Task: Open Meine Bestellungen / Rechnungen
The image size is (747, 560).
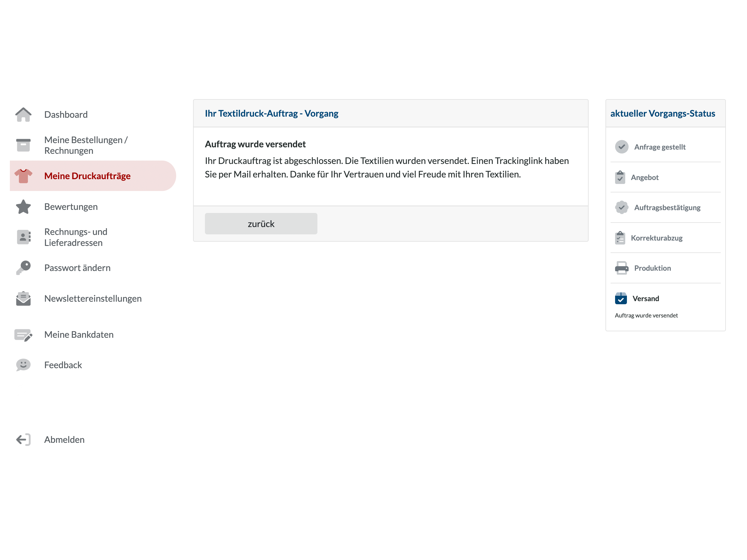Action: coord(93,145)
